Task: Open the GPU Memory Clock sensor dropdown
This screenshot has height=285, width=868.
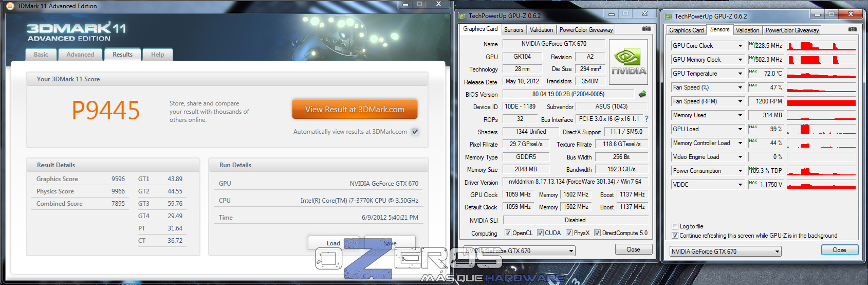Action: 741,60
